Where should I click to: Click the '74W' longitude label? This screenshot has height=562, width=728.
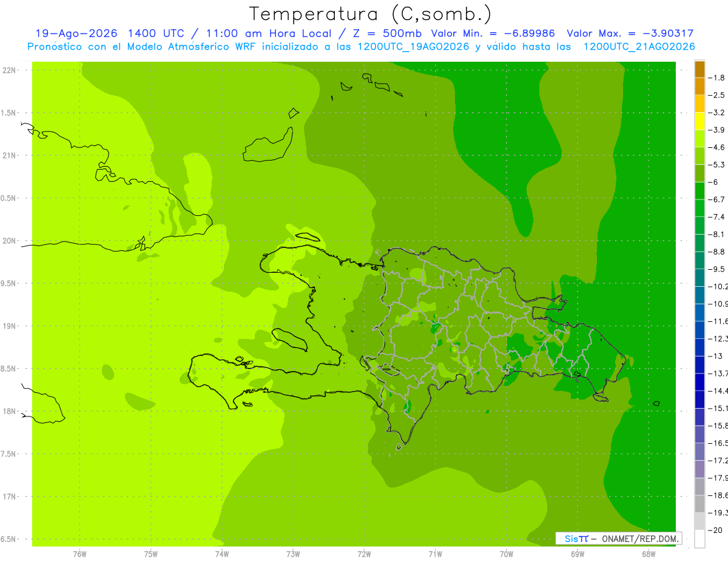point(222,554)
